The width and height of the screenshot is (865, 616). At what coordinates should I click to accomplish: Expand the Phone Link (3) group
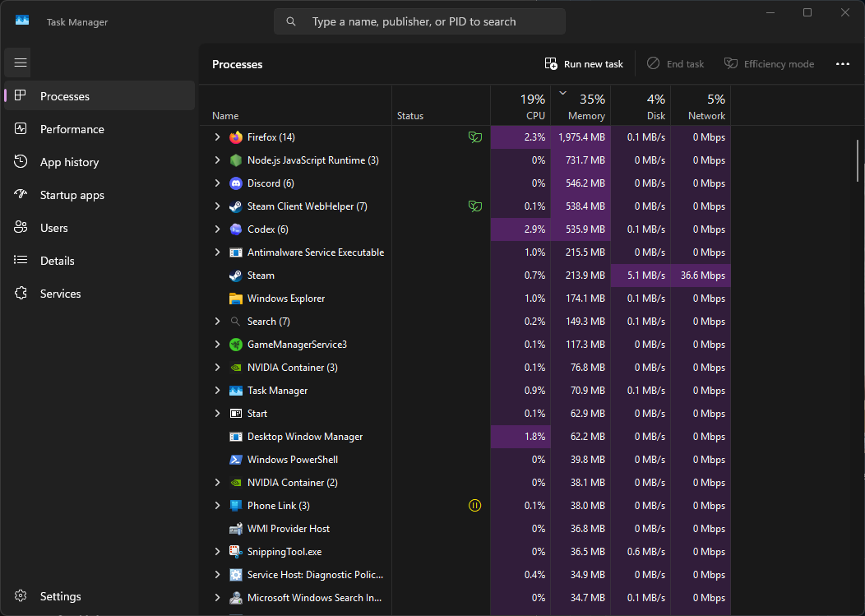click(x=217, y=506)
